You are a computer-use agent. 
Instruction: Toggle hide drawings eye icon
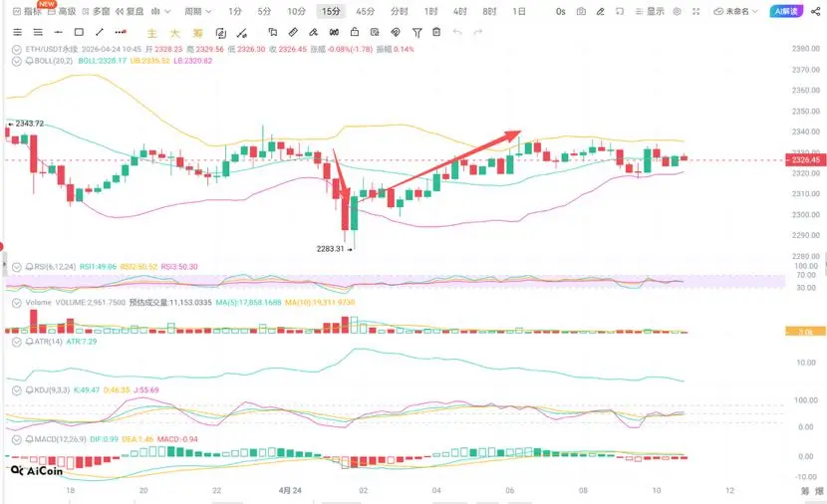[x=396, y=32]
